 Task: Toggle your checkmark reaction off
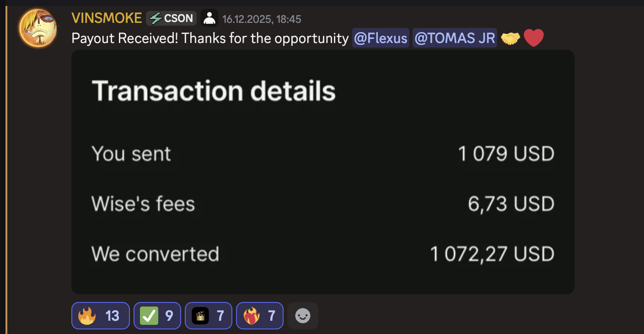tap(157, 315)
